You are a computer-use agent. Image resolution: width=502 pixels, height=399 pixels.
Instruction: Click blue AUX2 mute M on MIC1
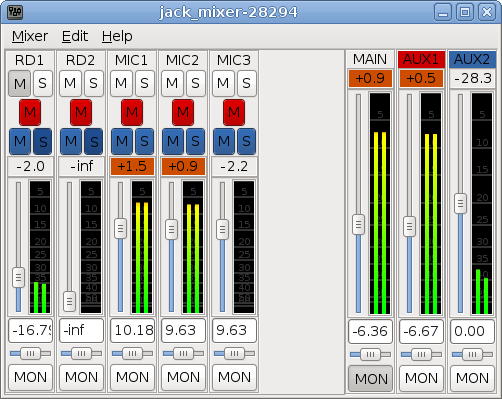122,142
